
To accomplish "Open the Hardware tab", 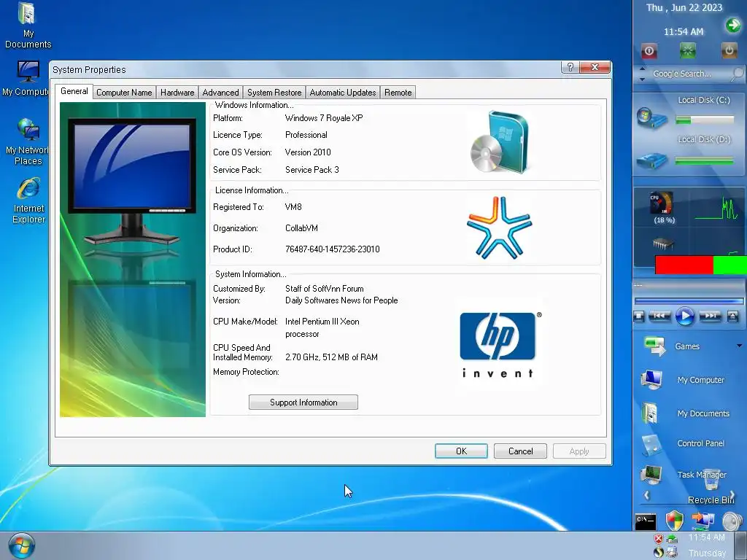I will (177, 93).
